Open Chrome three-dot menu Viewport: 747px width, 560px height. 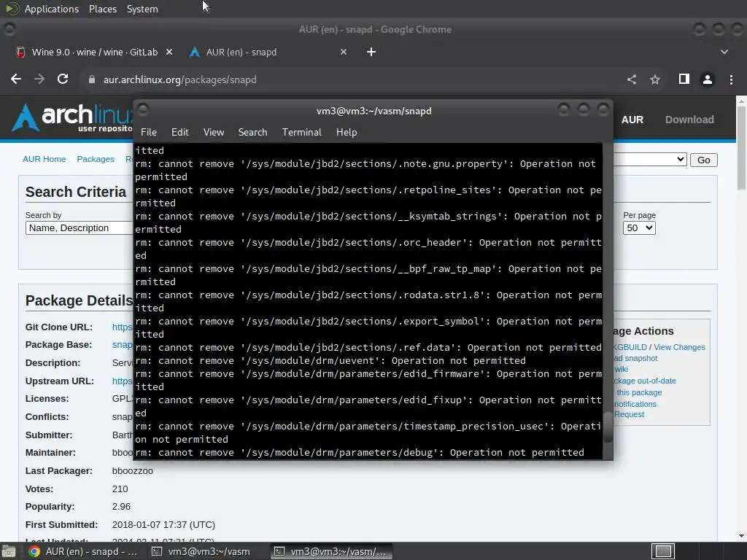(x=731, y=79)
